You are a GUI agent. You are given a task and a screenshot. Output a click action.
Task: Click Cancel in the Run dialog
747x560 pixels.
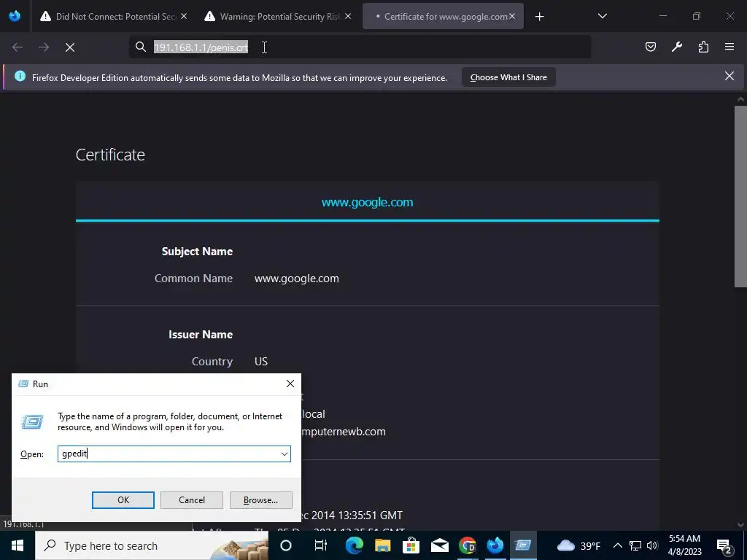[x=192, y=500]
